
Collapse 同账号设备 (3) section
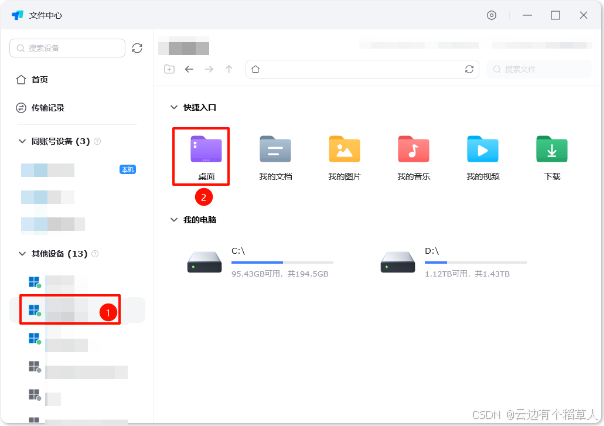22,141
